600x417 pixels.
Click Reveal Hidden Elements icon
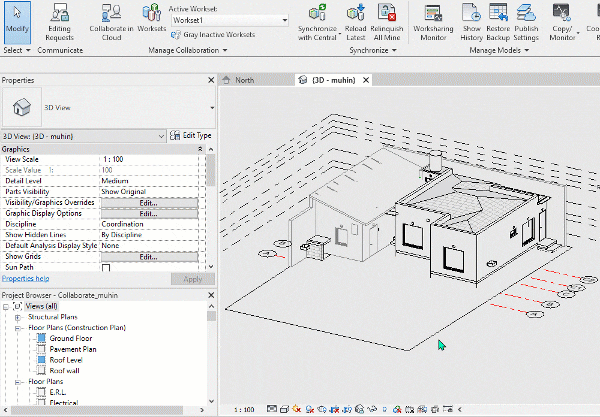pyautogui.click(x=385, y=409)
